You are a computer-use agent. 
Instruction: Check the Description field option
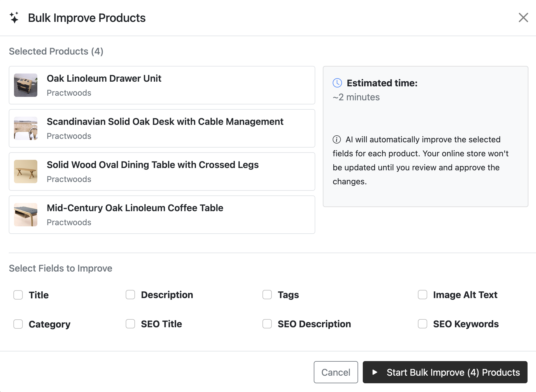click(x=130, y=295)
